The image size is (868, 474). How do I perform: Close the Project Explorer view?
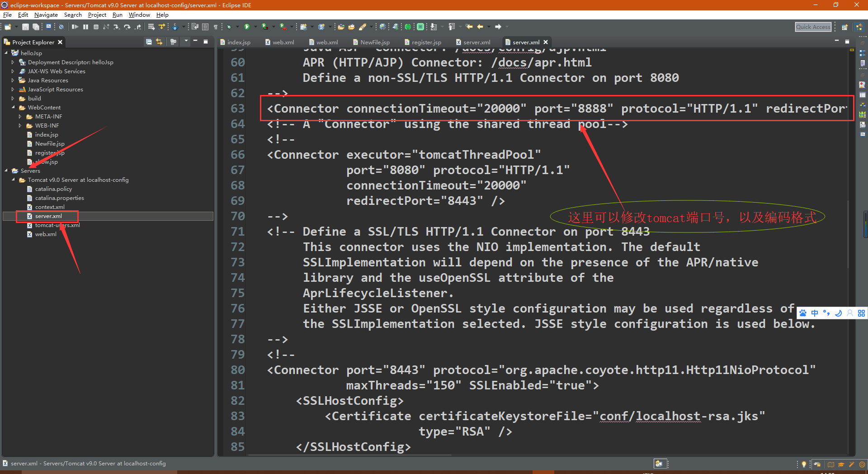tap(60, 42)
